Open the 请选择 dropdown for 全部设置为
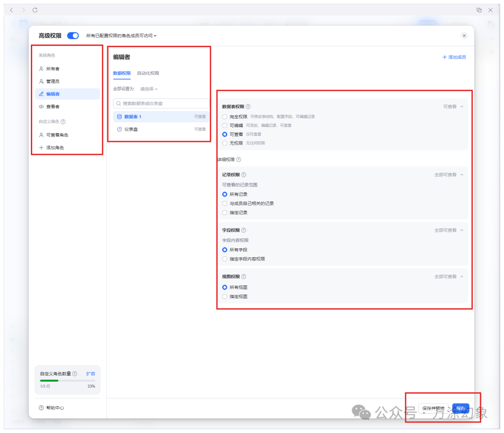The image size is (504, 433). click(x=149, y=89)
